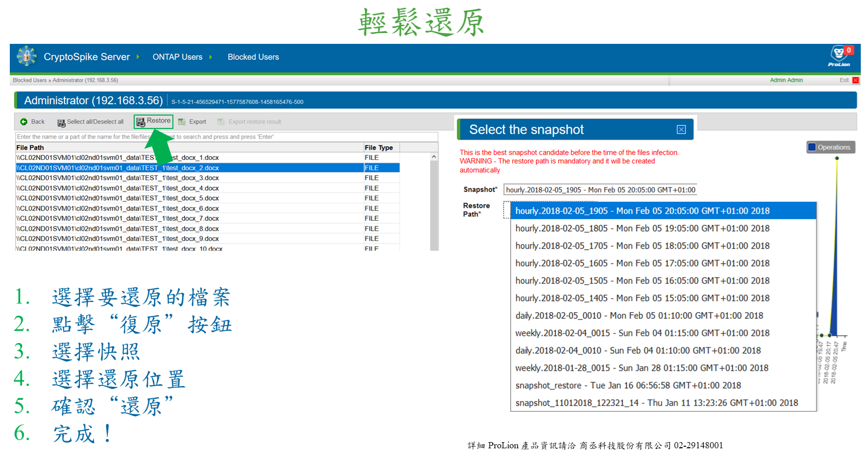The height and width of the screenshot is (455, 868).
Task: Click the file name search field
Action: [227, 137]
